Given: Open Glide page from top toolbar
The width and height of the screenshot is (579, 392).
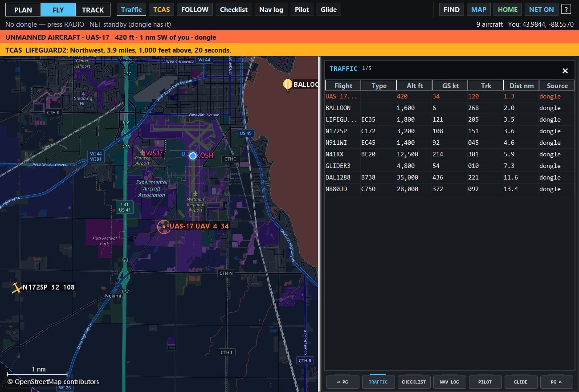Looking at the screenshot, I should point(329,9).
